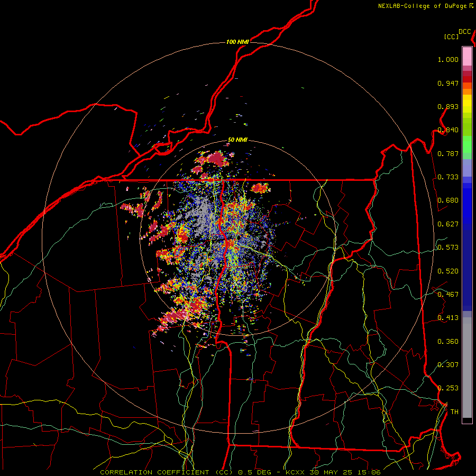The width and height of the screenshot is (476, 476).
Task: Click the 0.947 legend value
Action: tap(448, 83)
